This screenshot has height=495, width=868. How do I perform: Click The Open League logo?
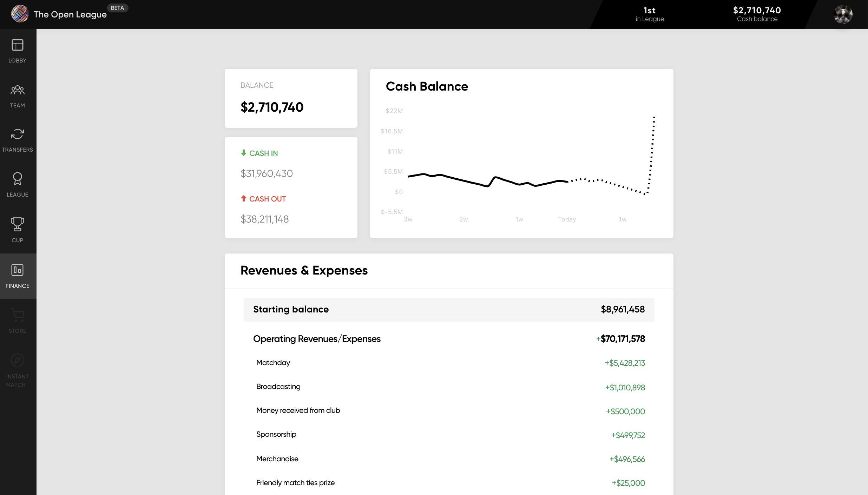tap(20, 14)
